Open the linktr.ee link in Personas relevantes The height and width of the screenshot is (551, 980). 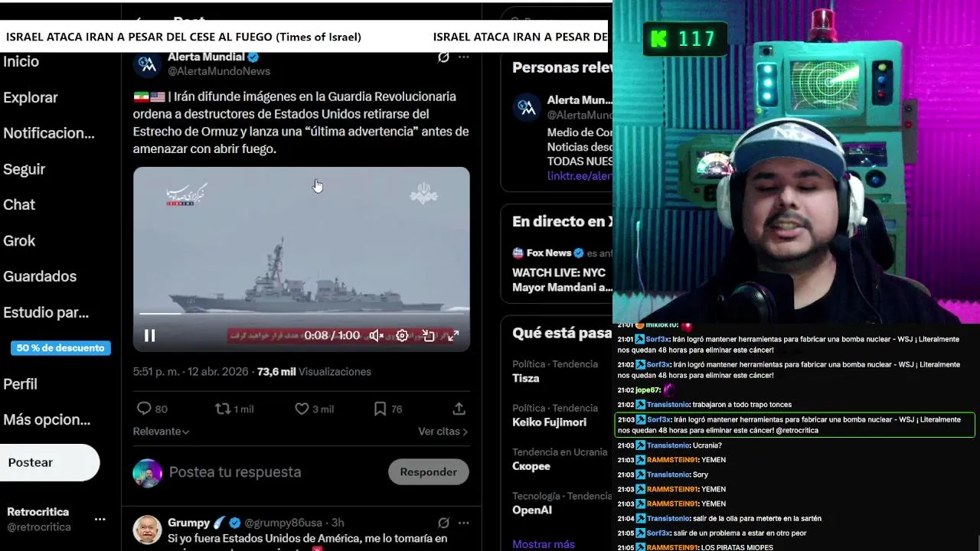click(x=580, y=176)
